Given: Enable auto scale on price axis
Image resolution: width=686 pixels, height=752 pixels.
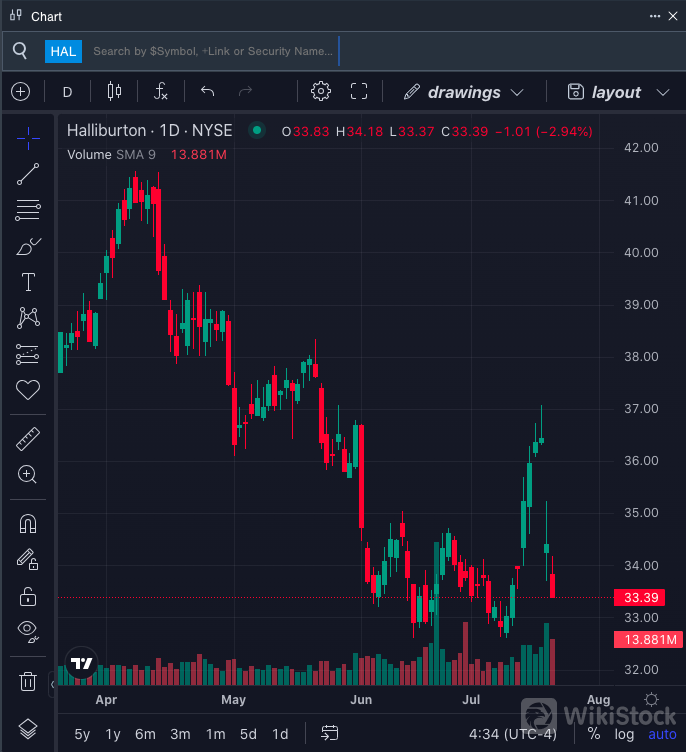Looking at the screenshot, I should click(x=661, y=734).
